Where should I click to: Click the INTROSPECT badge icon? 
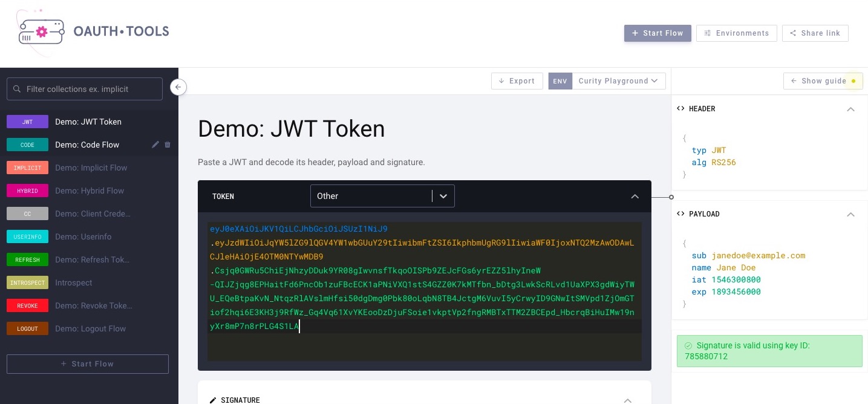coord(27,282)
